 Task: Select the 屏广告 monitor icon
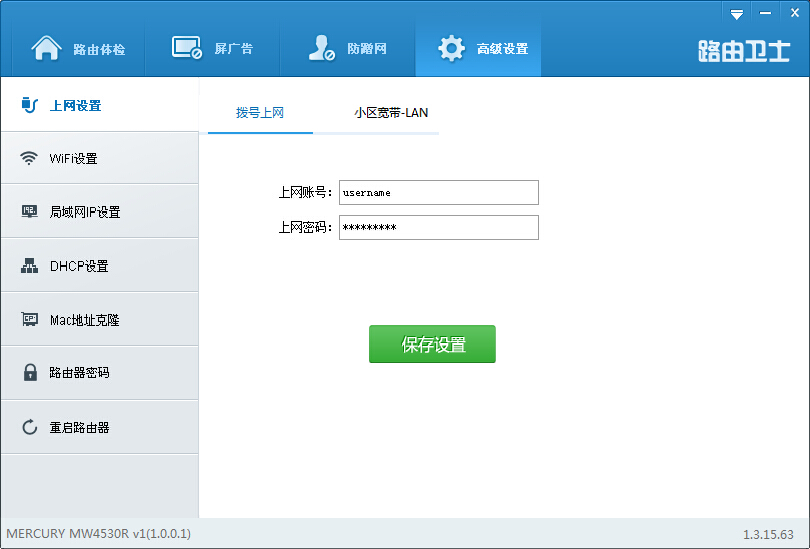[x=187, y=48]
